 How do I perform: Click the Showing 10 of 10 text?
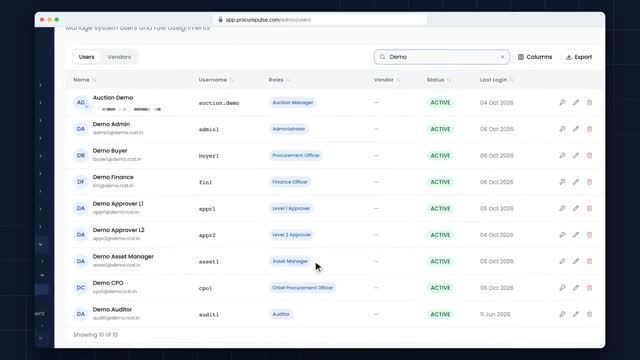tap(96, 335)
